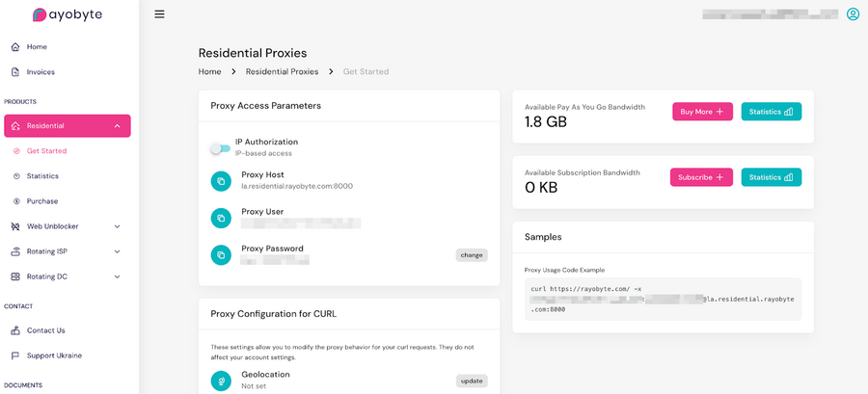The width and height of the screenshot is (868, 394).
Task: Click change next to Proxy Password
Action: pos(472,255)
